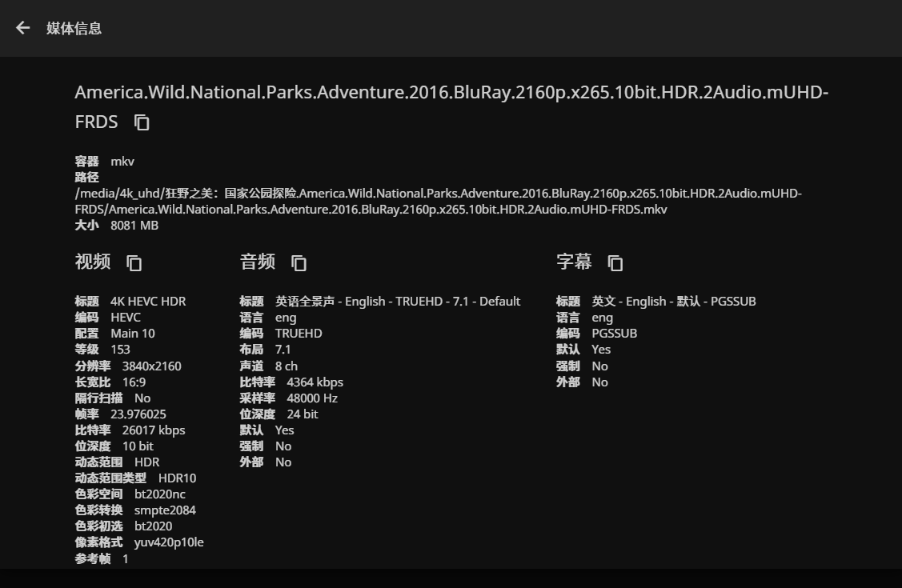Image resolution: width=902 pixels, height=588 pixels.
Task: Click the mkv container value
Action: pos(122,161)
